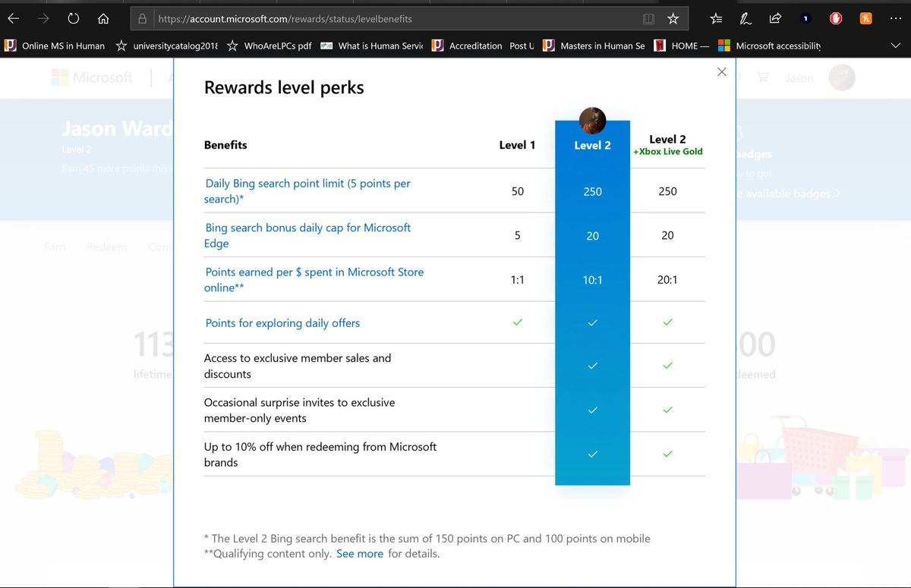
Task: Click Xbox Gold checkmark for surprise invites
Action: click(668, 410)
